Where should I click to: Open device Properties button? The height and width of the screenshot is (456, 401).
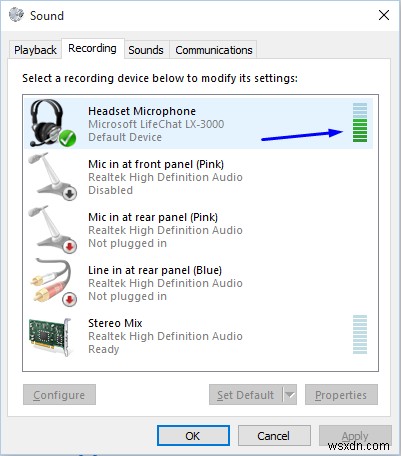pos(341,395)
